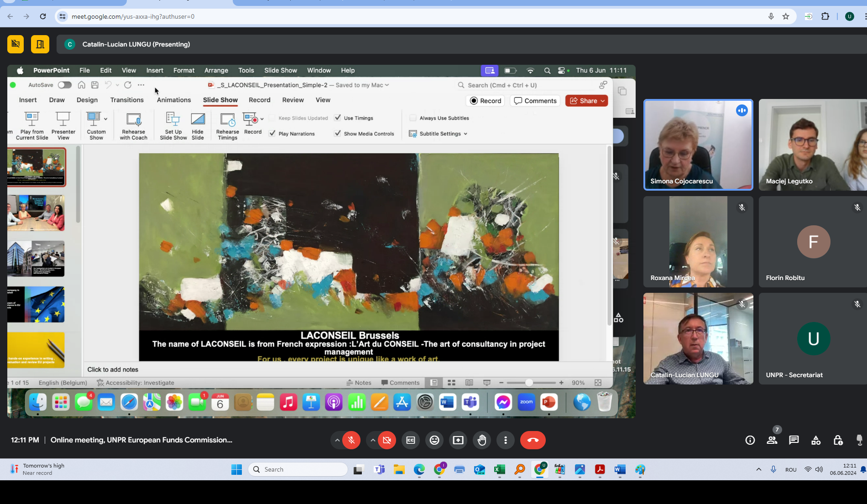The height and width of the screenshot is (504, 867).
Task: Click Comments in the status bar
Action: click(400, 383)
